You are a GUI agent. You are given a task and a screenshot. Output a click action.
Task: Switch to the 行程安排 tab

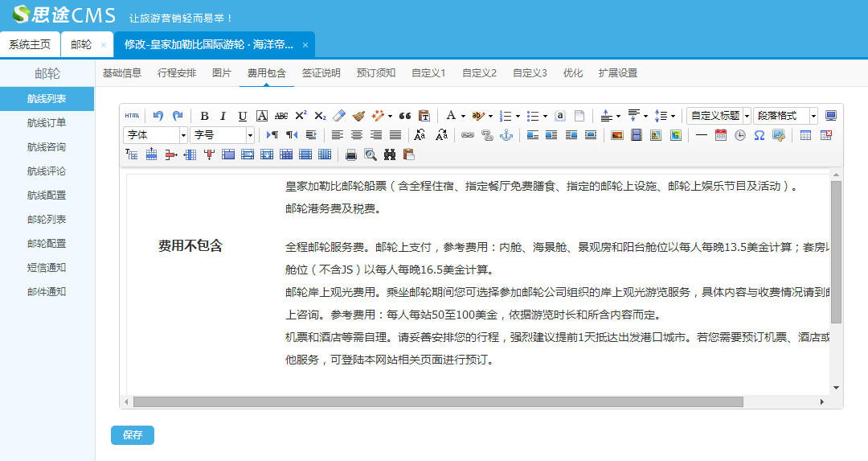(x=177, y=73)
